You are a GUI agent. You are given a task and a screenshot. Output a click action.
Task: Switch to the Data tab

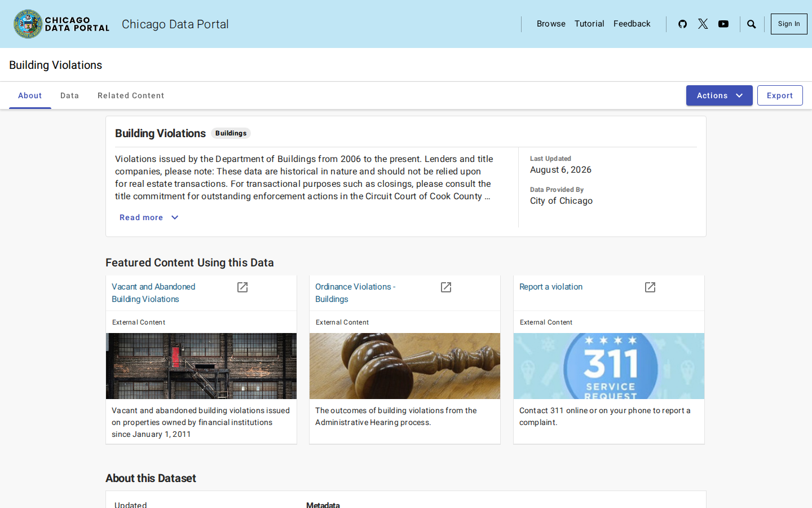coord(70,95)
